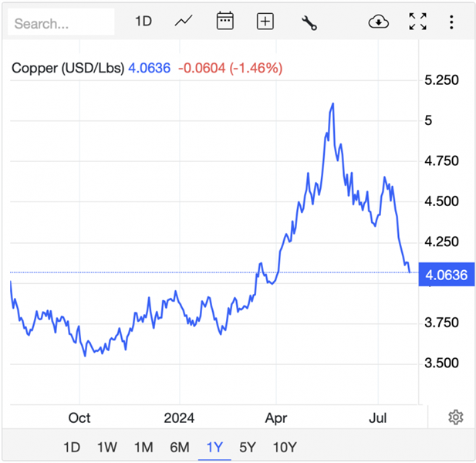Image resolution: width=476 pixels, height=463 pixels.
Task: Open the wrench tools menu
Action: (309, 23)
